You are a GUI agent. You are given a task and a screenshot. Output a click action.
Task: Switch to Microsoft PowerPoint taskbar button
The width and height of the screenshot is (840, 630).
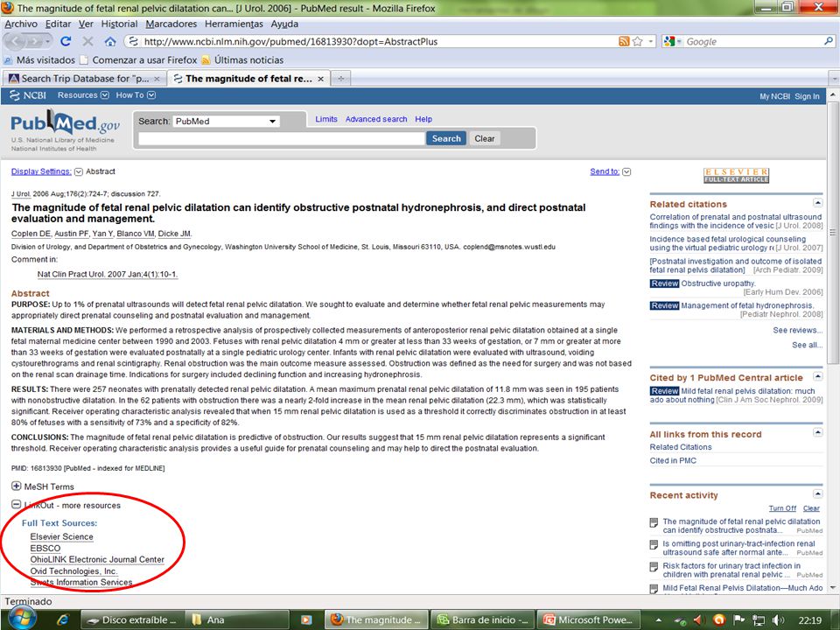point(588,619)
